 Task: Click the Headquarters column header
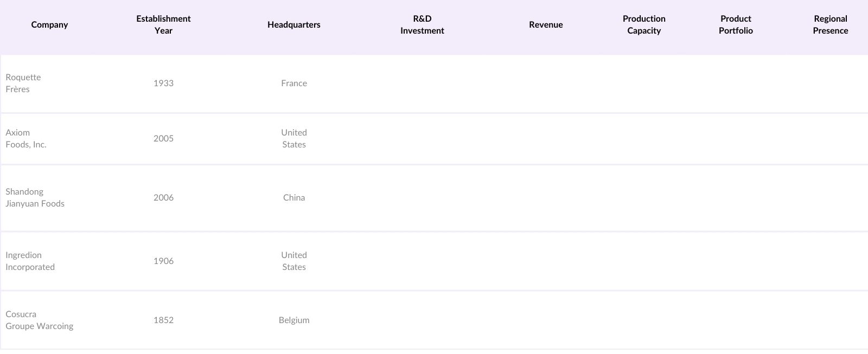point(293,25)
